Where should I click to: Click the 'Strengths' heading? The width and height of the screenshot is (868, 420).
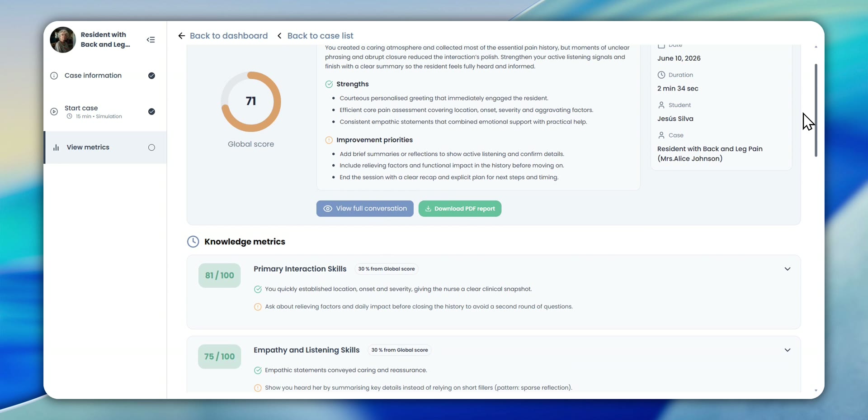point(352,84)
